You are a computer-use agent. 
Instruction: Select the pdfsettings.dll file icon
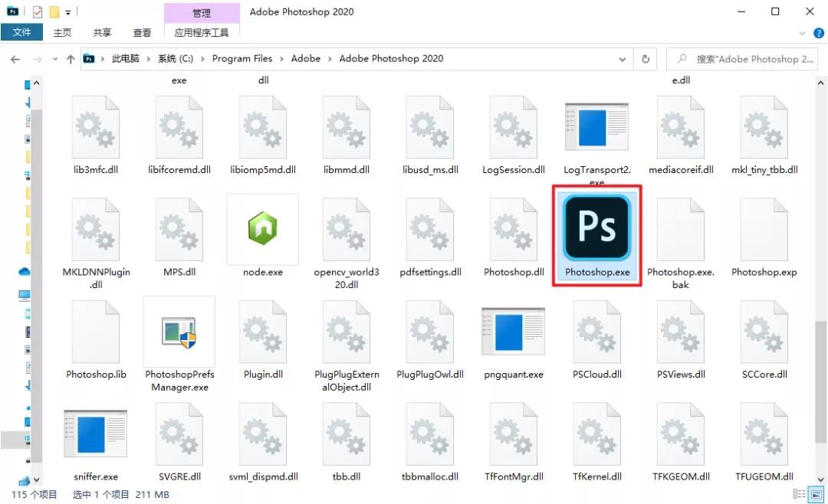[x=430, y=229]
